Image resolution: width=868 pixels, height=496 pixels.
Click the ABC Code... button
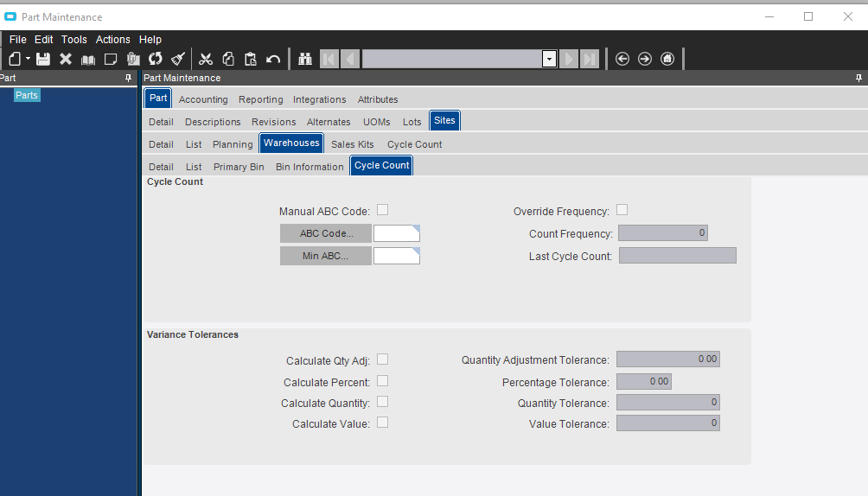[x=325, y=233]
